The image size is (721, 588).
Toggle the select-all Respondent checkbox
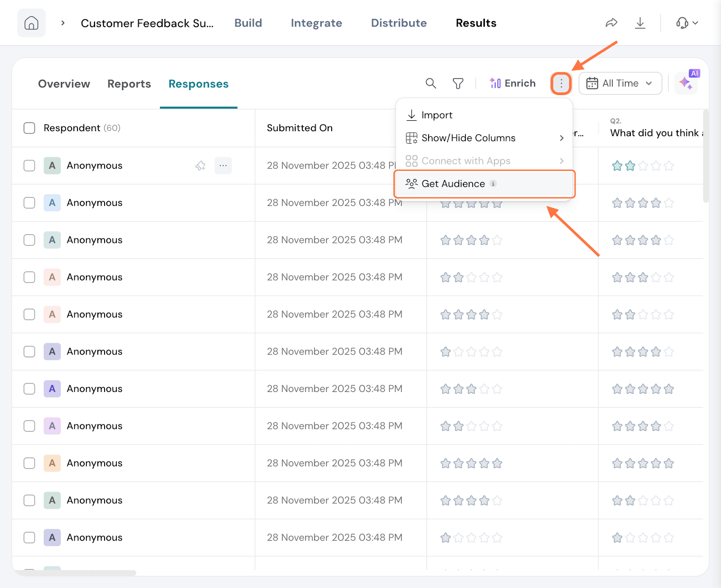tap(29, 128)
